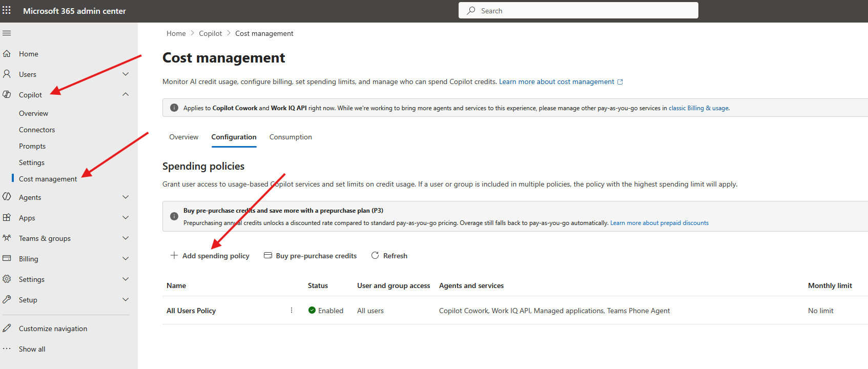Click the Copilot breadcrumb link
Screen dimensions: 868x369
[211, 33]
